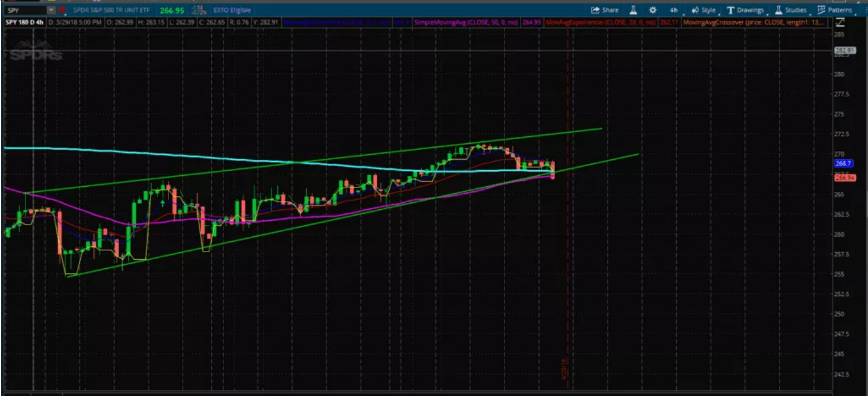Open the Studies dropdown
This screenshot has width=868, height=396.
pos(790,10)
